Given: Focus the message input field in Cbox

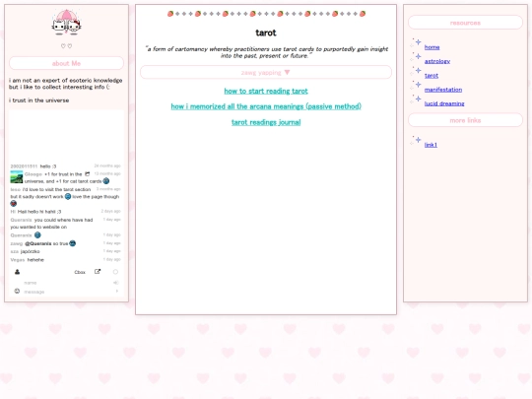Looking at the screenshot, I should point(68,292).
